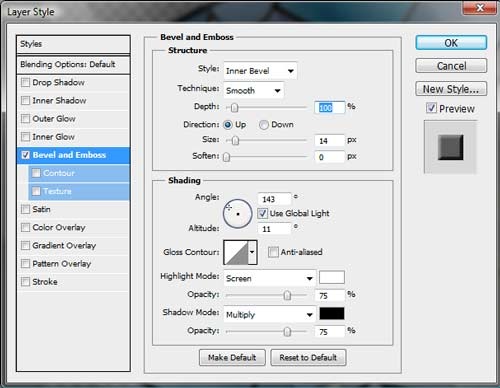Click the Highlight Opacity field showing 75
500x388 pixels.
(329, 295)
